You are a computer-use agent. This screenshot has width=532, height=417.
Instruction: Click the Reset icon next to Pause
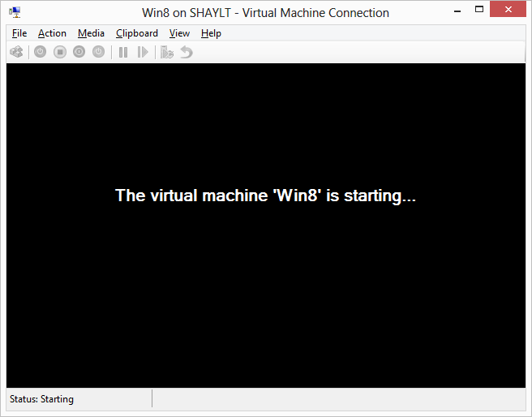(x=143, y=52)
